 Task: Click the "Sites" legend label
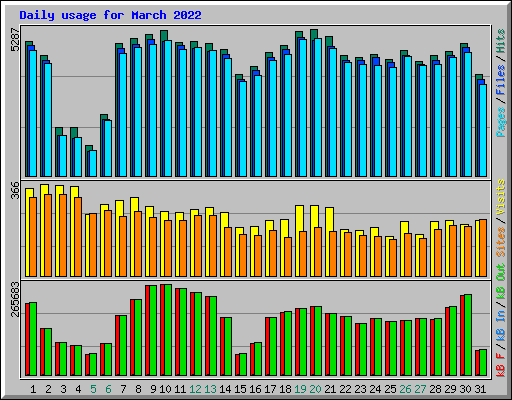[500, 242]
